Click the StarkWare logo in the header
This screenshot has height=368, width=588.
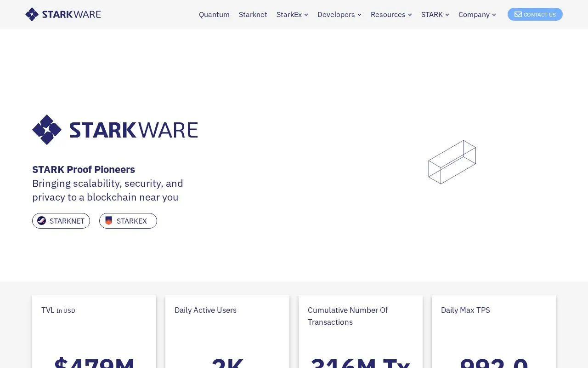[x=63, y=14]
